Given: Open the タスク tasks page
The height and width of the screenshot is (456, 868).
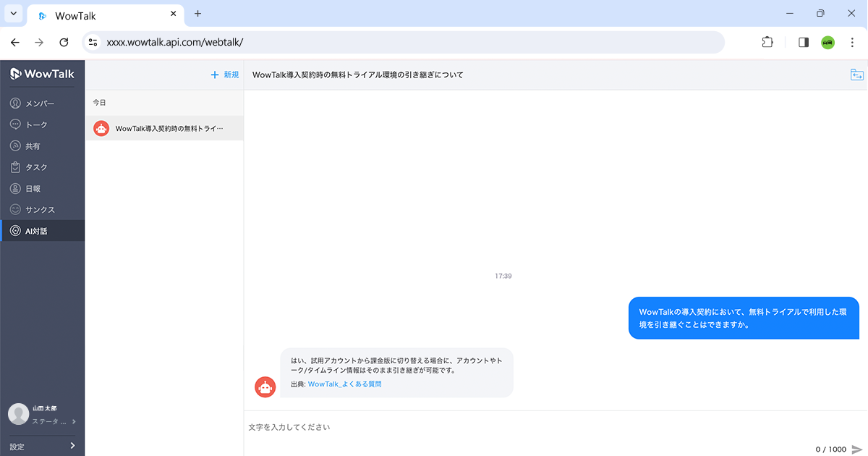Looking at the screenshot, I should pyautogui.click(x=42, y=167).
